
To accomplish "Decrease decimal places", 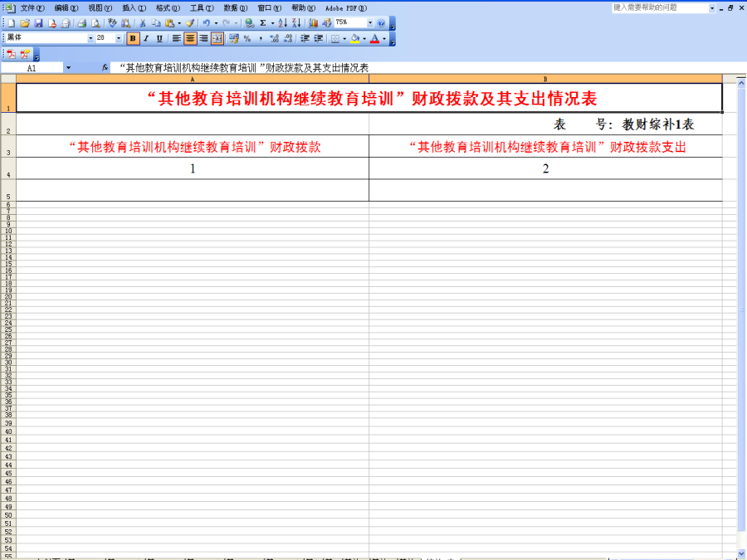I will pos(288,38).
